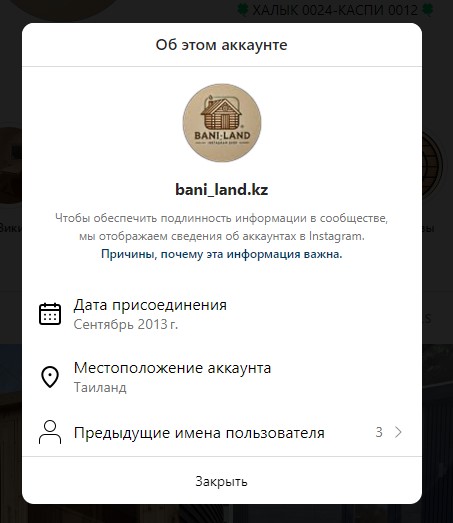This screenshot has height=523, width=453.
Task: Click the person silhouette icon
Action: point(50,432)
